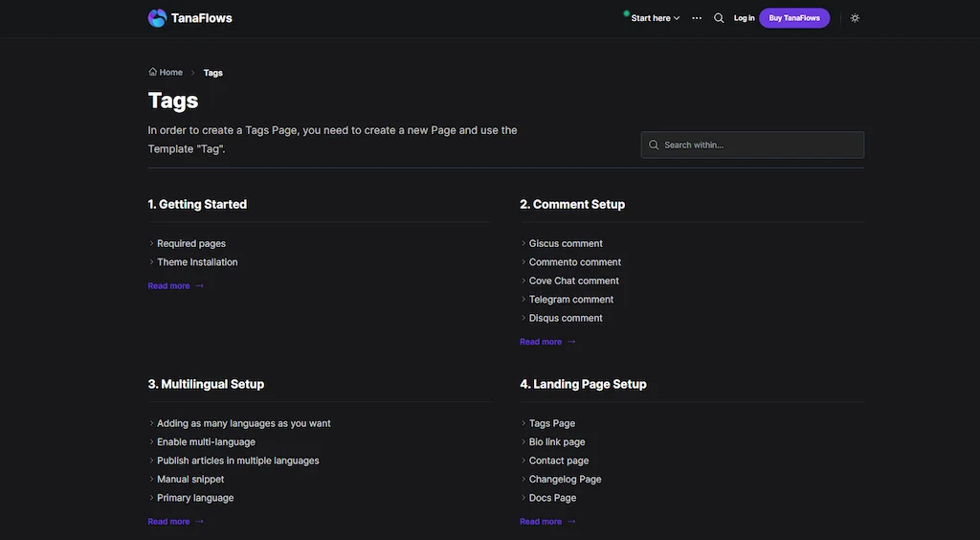Click chevron beside Enable multi-language

click(x=151, y=442)
